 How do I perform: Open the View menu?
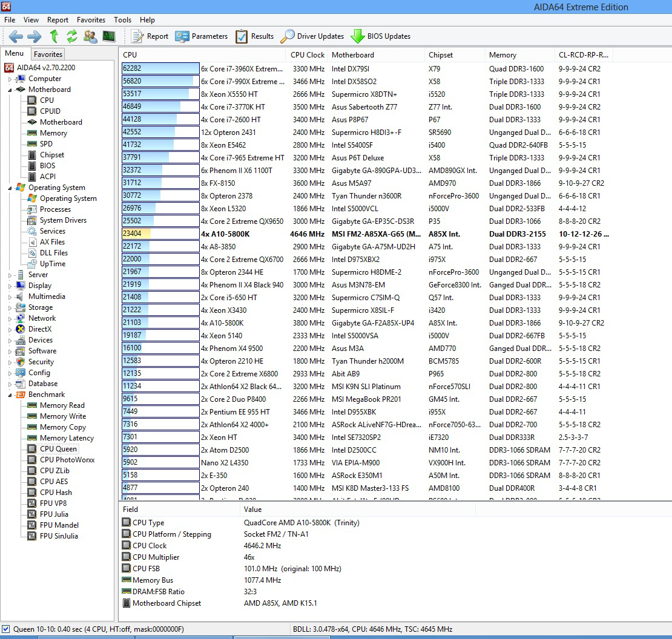tap(31, 20)
